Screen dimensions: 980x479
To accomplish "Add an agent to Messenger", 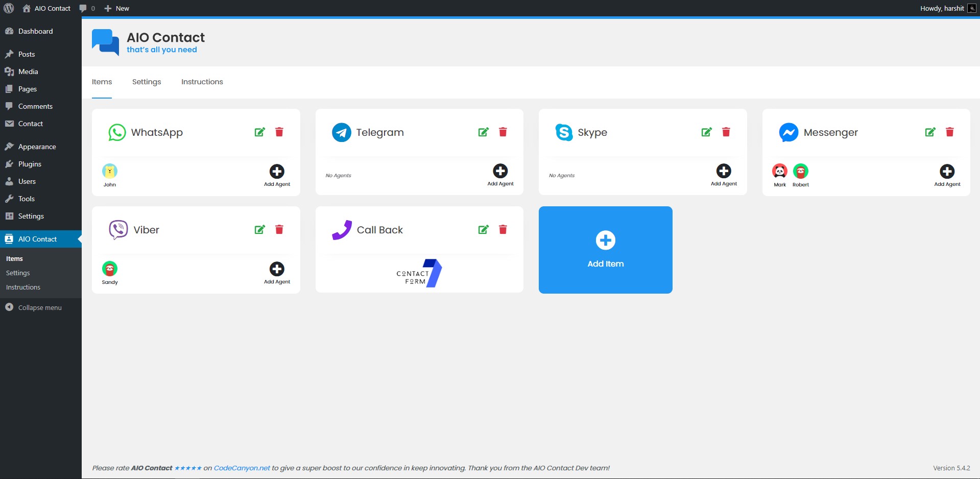I will pyautogui.click(x=947, y=176).
